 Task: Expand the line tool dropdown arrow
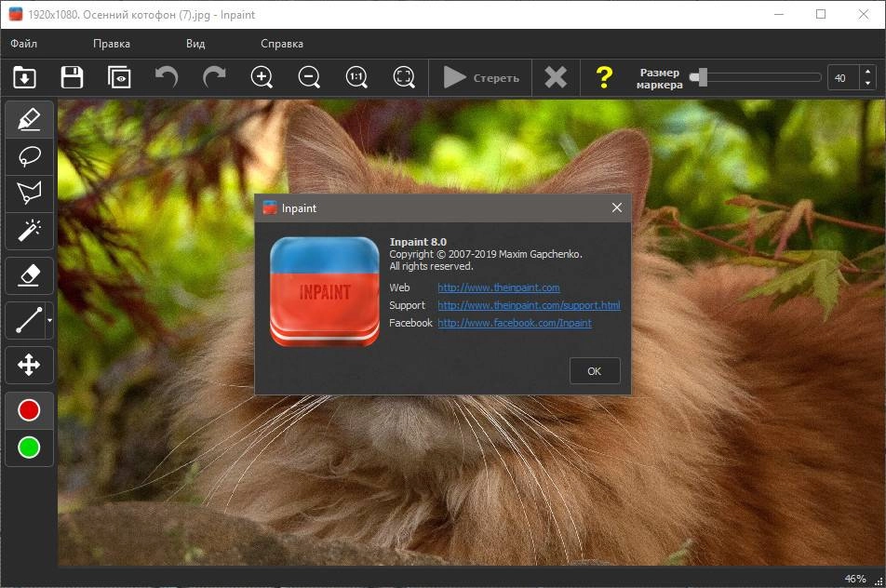point(49,320)
